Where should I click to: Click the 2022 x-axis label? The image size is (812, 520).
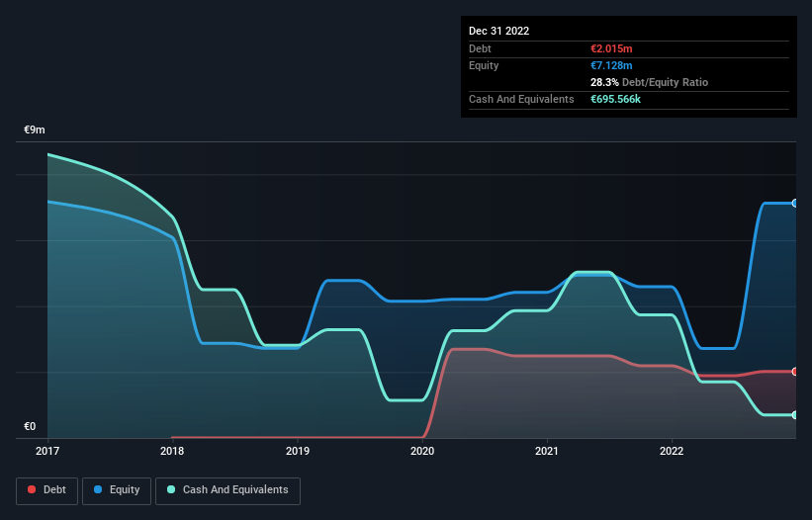tap(672, 451)
